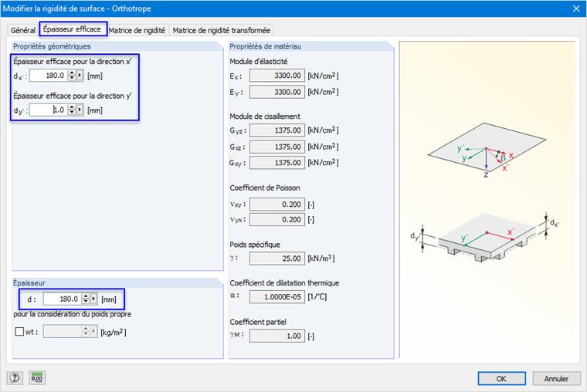Click 'pour la considération du poids propre' text
This screenshot has height=392, width=587.
73,314
